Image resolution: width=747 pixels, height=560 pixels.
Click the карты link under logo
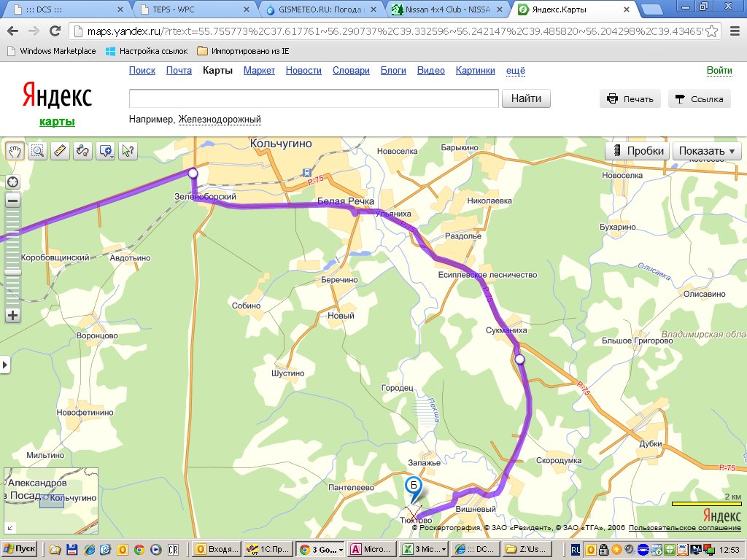57,122
